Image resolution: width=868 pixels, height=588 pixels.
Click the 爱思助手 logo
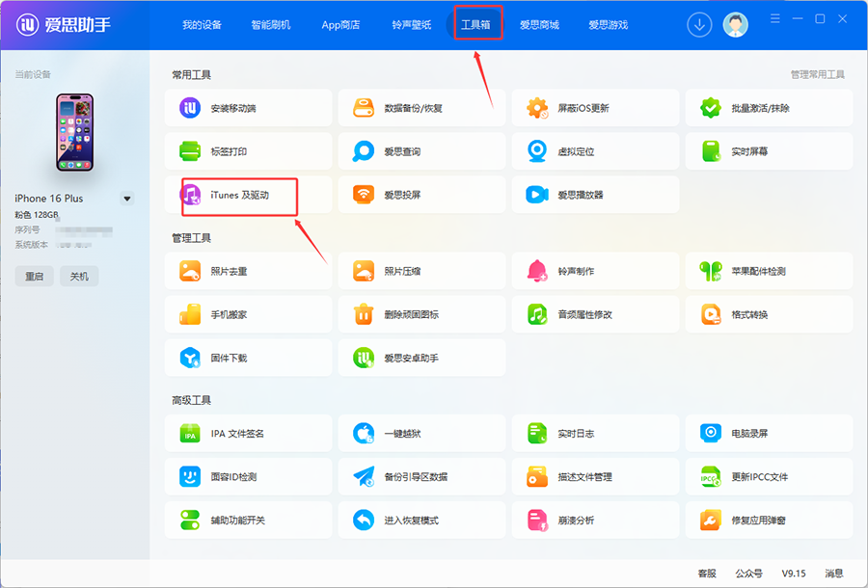[x=63, y=25]
